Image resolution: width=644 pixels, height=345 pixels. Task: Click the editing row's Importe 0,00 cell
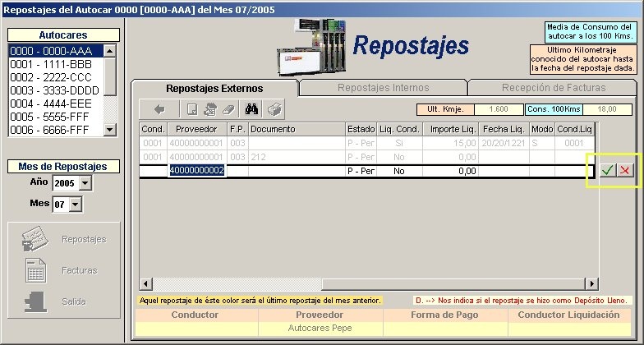coord(450,171)
